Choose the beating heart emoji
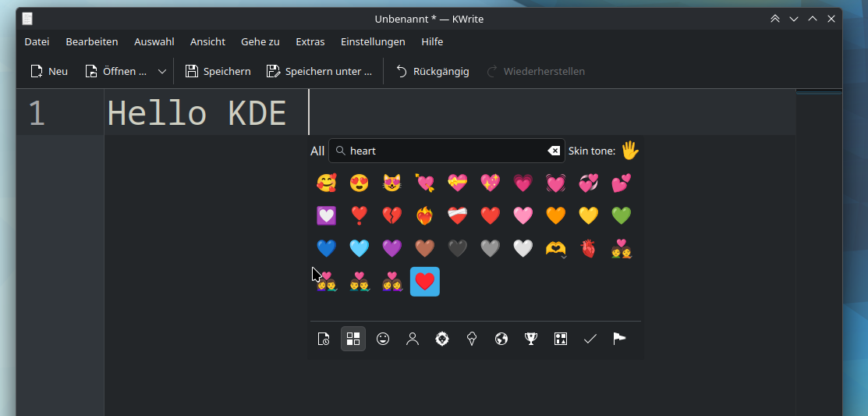868x416 pixels. click(556, 183)
